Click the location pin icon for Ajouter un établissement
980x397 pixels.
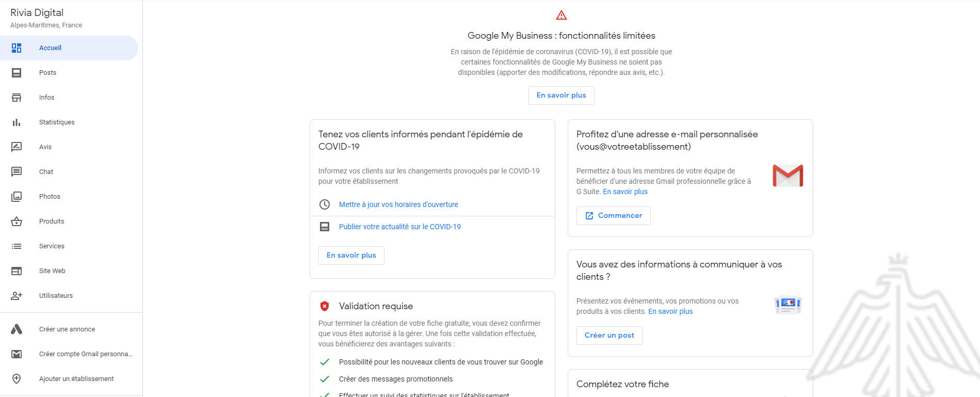[x=17, y=379]
